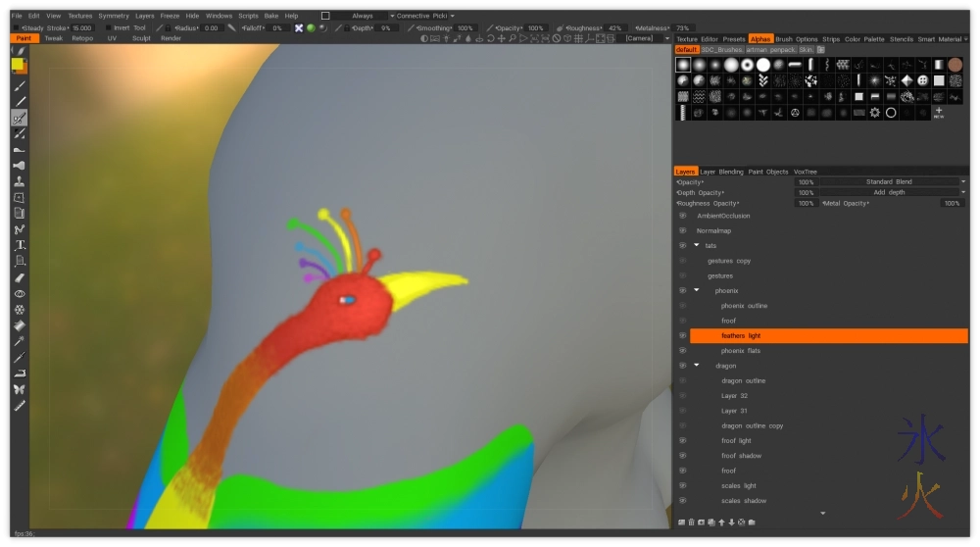The height and width of the screenshot is (547, 980).
Task: Open the Textures menu
Action: click(x=79, y=16)
